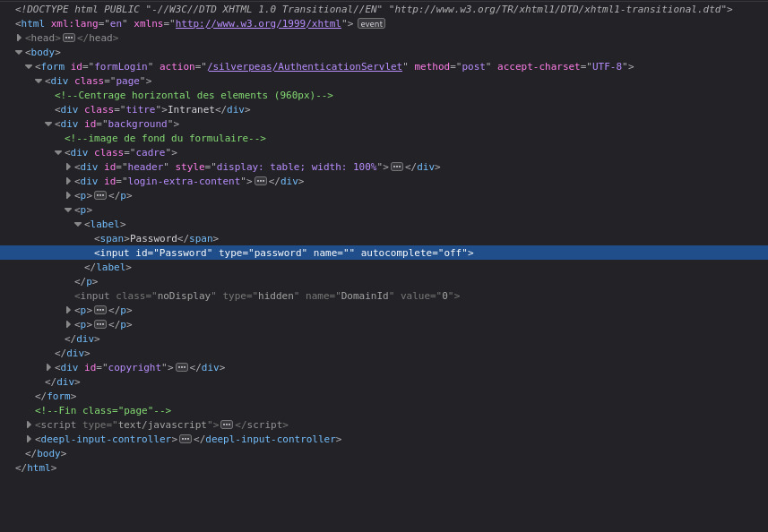Select the input id Password row
The height and width of the screenshot is (532, 768).
click(384, 253)
